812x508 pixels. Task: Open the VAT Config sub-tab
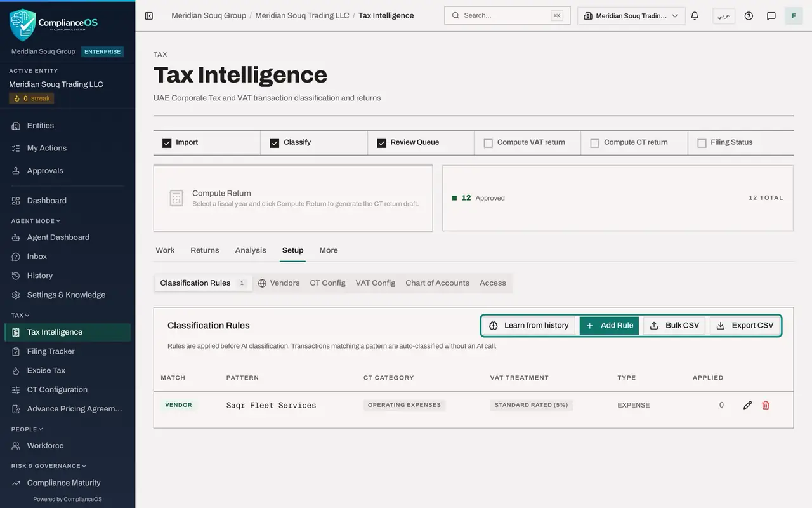tap(376, 283)
